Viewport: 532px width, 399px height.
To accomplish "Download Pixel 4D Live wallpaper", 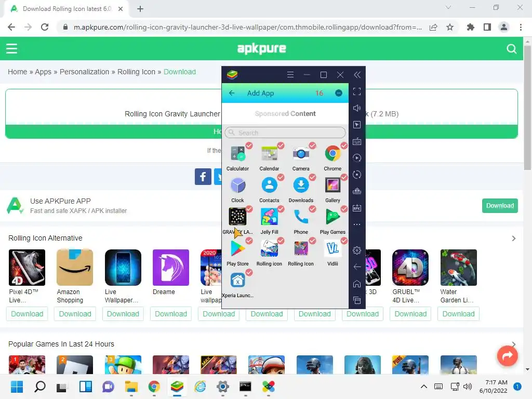I will (x=27, y=314).
